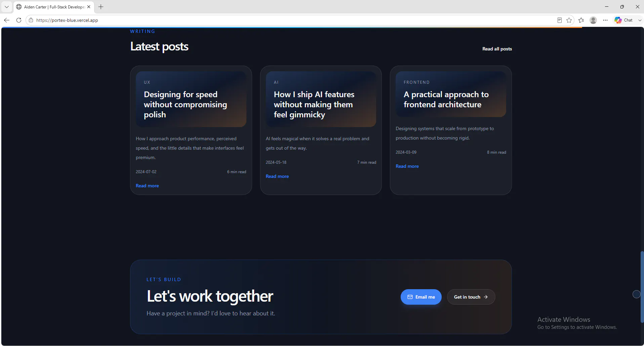Click the arrow icon in Get in touch

pyautogui.click(x=486, y=297)
